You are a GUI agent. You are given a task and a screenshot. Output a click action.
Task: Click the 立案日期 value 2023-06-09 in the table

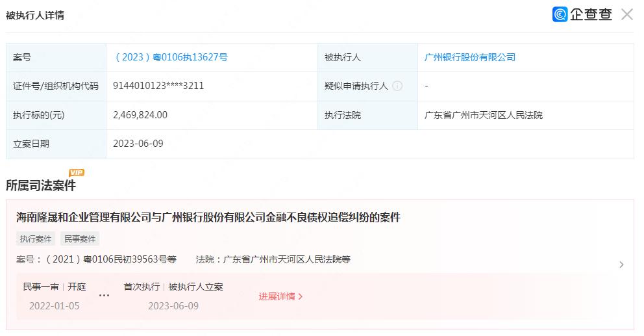tap(138, 144)
